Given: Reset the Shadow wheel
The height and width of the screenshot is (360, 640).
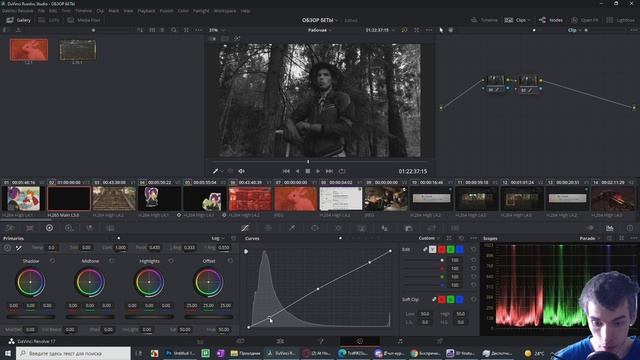Looking at the screenshot, I should 52,261.
